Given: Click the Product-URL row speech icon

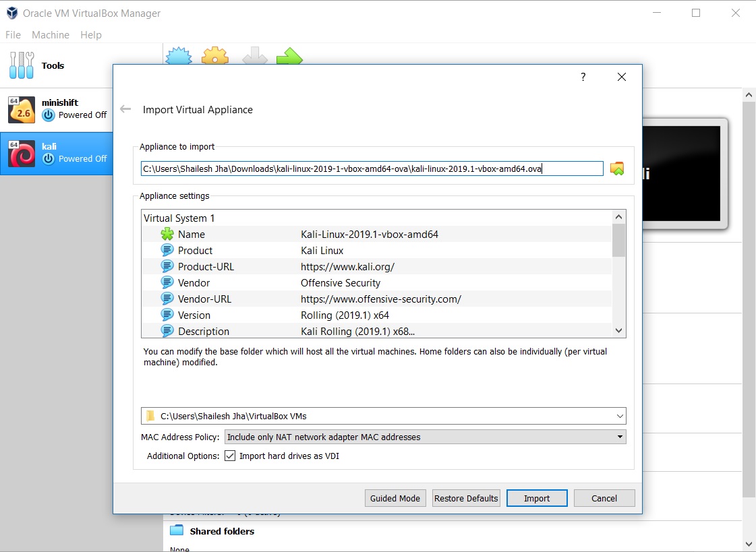Looking at the screenshot, I should pyautogui.click(x=167, y=266).
